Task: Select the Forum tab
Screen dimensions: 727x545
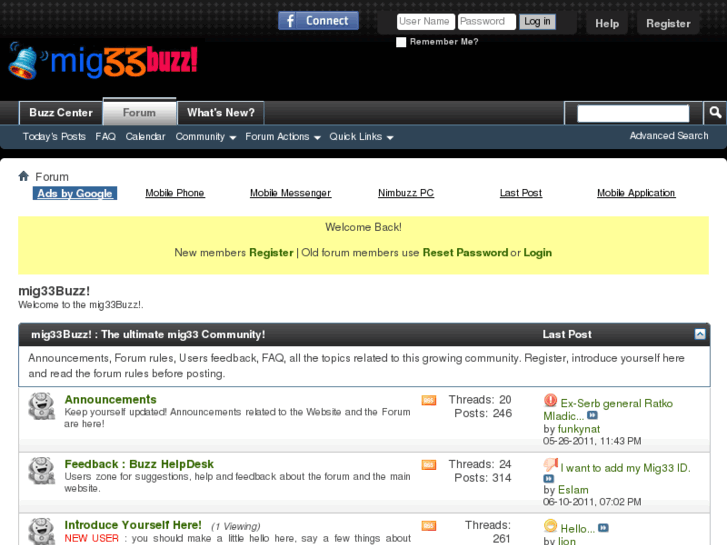Action: click(139, 112)
